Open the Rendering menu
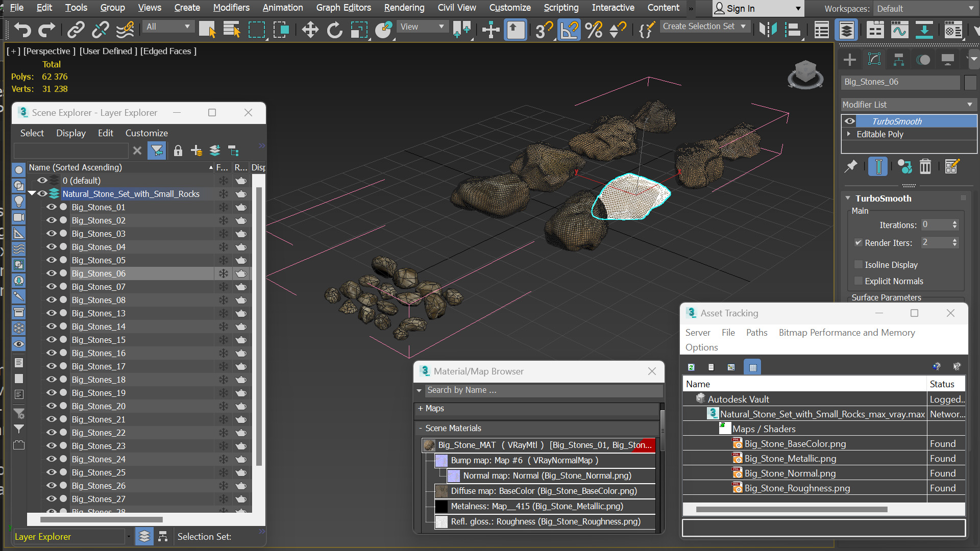 (x=404, y=8)
